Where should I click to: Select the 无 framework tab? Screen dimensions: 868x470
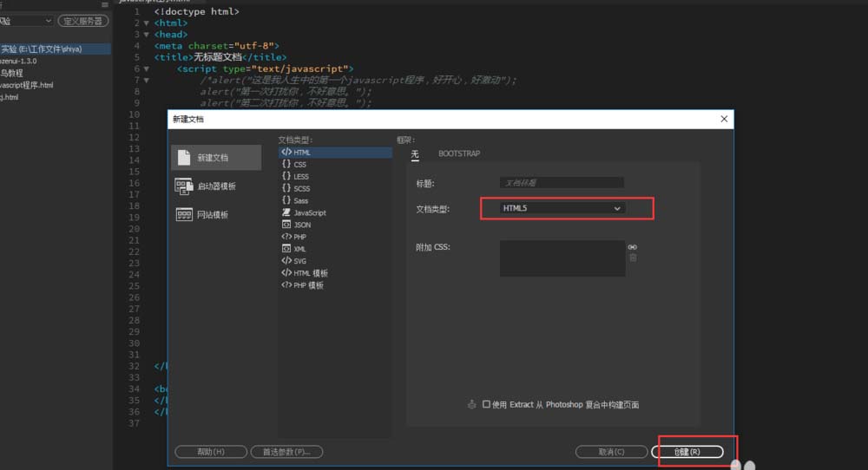(x=415, y=153)
